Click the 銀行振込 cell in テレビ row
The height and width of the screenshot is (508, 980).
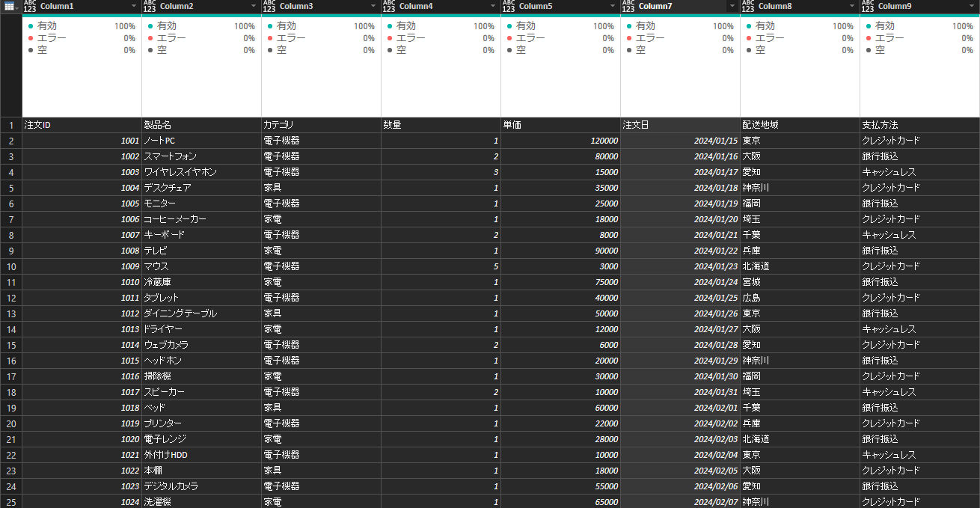click(920, 251)
